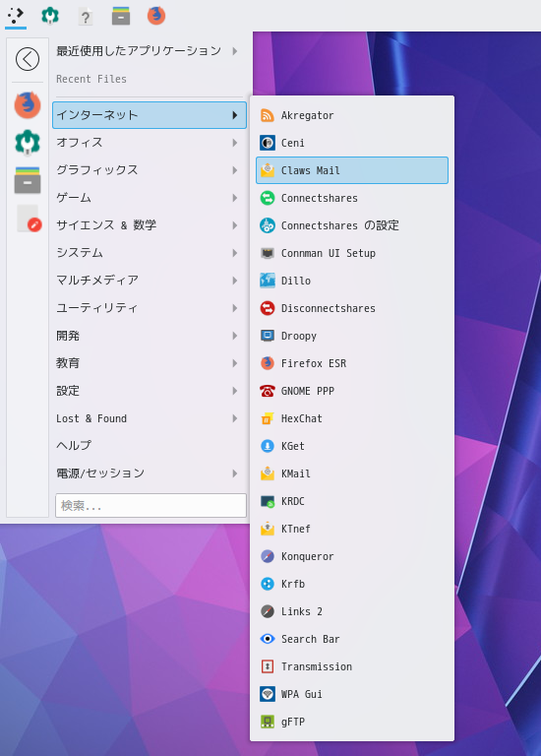The image size is (541, 756).
Task: Open KTnef icon
Action: [x=268, y=529]
